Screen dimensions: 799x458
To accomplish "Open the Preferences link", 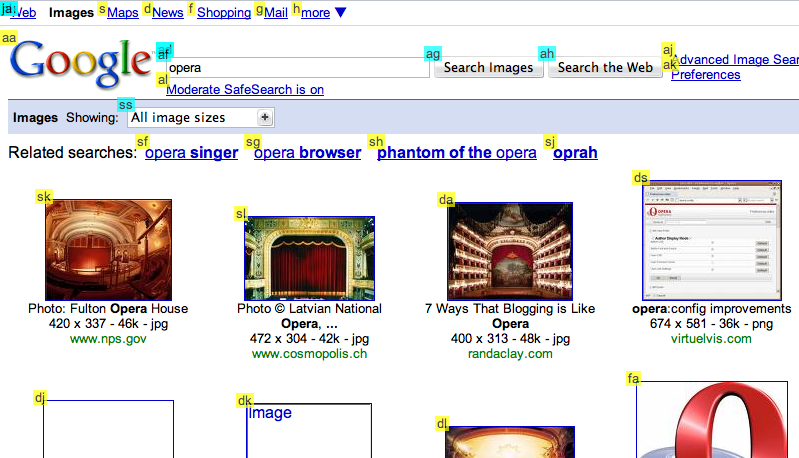I will click(x=706, y=75).
